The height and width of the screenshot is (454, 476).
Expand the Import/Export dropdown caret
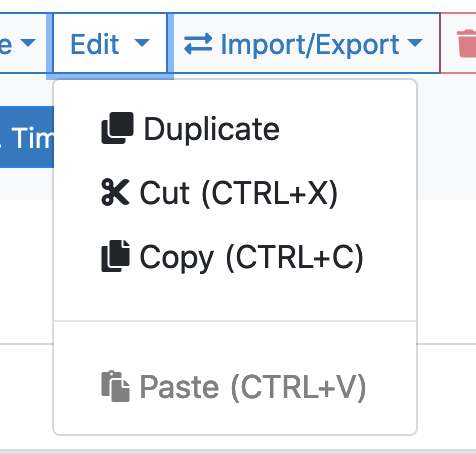(x=415, y=43)
